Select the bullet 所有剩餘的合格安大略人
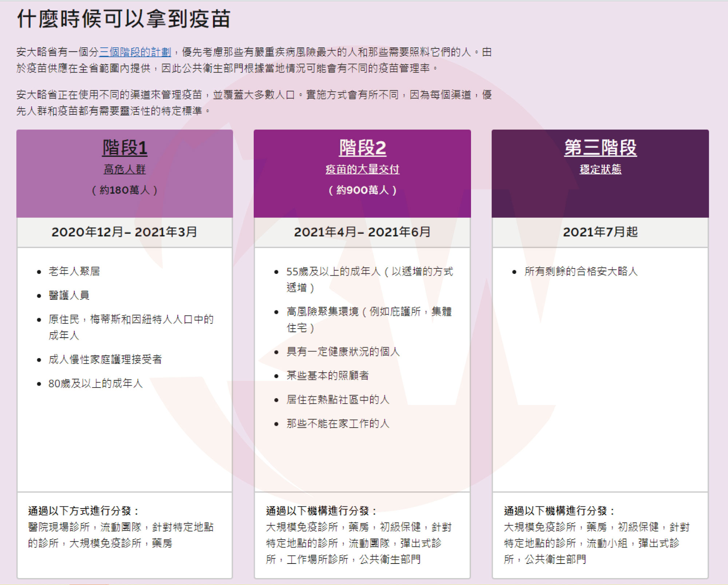Viewport: 728px width, 585px height. tap(581, 271)
